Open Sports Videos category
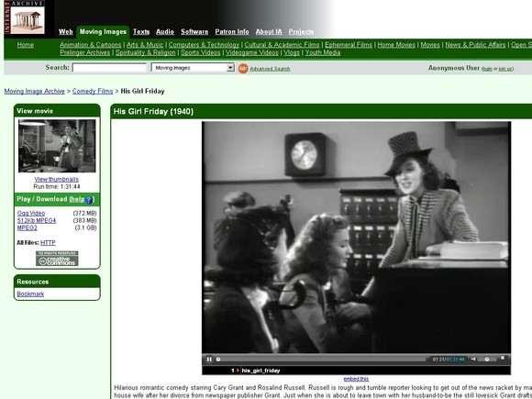The width and height of the screenshot is (532, 399). (201, 52)
